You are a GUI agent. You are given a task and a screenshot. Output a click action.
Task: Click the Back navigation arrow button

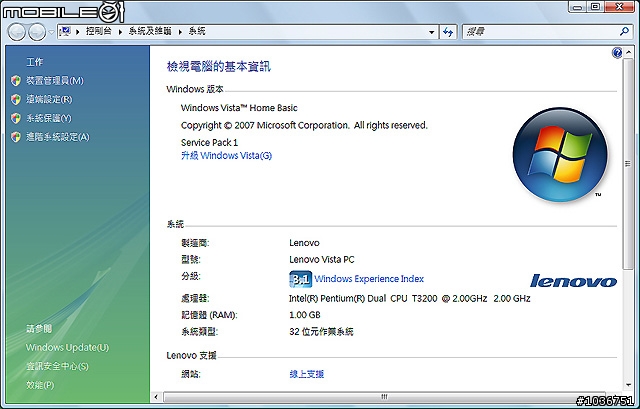click(17, 32)
